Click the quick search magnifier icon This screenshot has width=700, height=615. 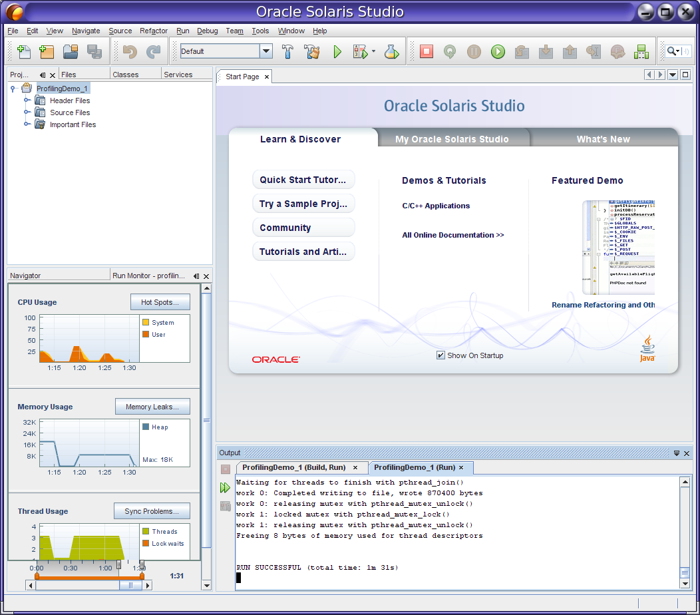pyautogui.click(x=672, y=51)
